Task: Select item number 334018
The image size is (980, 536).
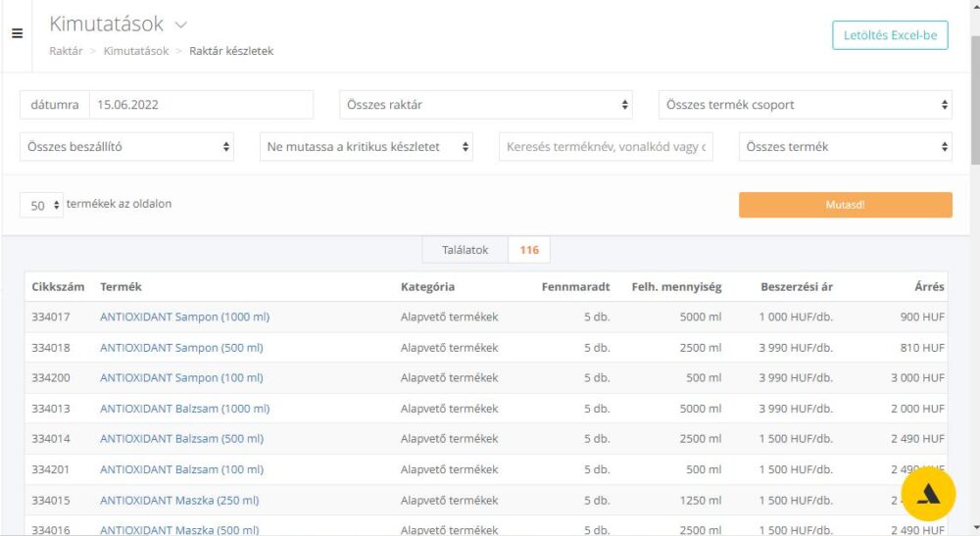Action: pyautogui.click(x=51, y=347)
